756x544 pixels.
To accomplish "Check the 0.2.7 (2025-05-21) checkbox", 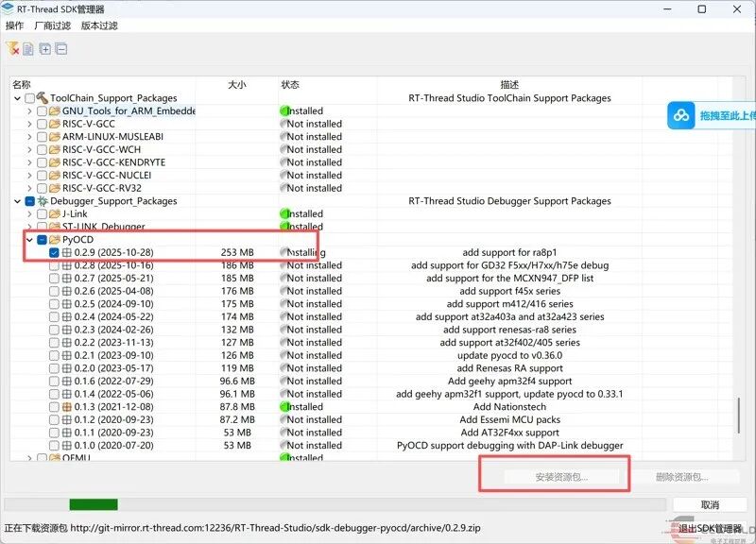I will 54,278.
